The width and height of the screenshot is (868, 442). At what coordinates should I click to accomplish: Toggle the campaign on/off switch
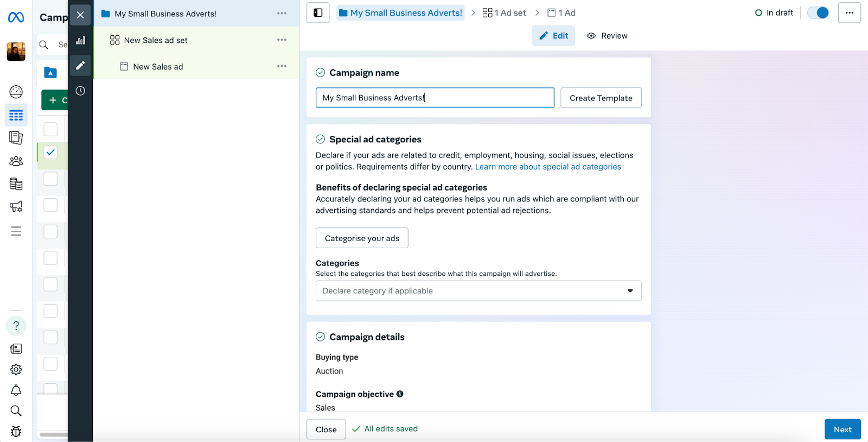818,13
